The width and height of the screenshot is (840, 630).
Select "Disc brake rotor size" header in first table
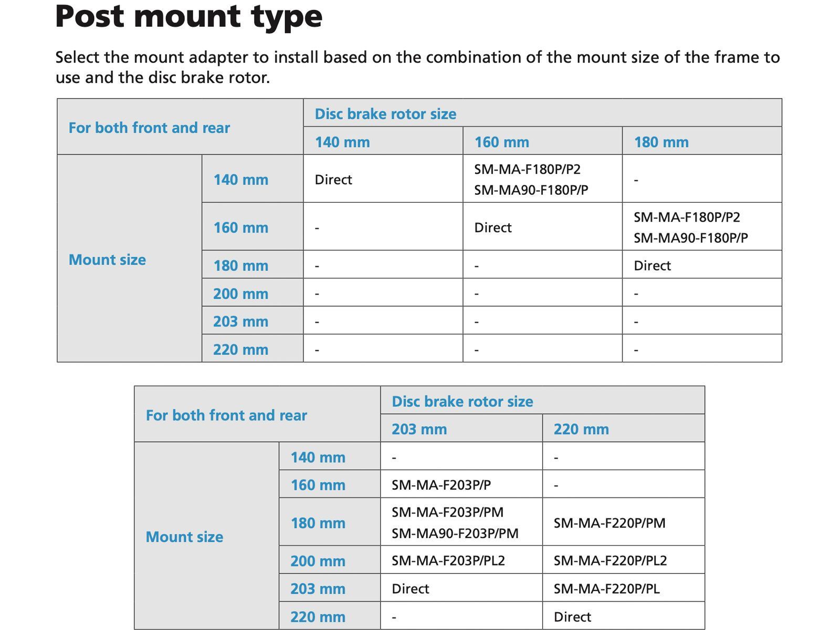point(385,114)
